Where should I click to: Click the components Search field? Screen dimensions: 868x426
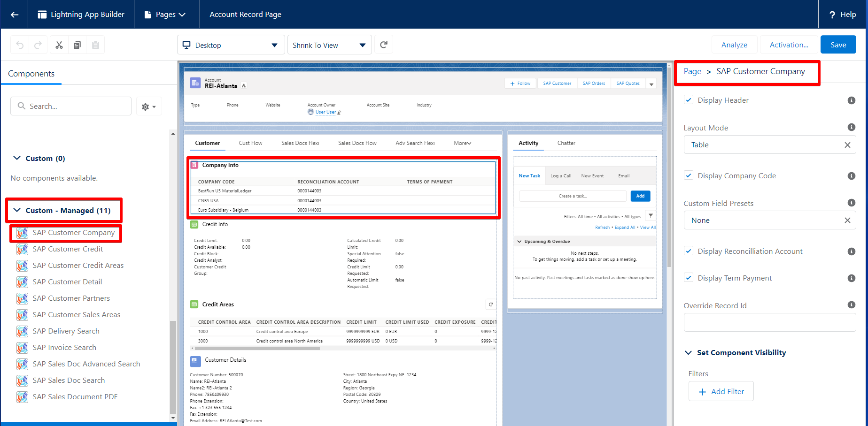(x=71, y=106)
